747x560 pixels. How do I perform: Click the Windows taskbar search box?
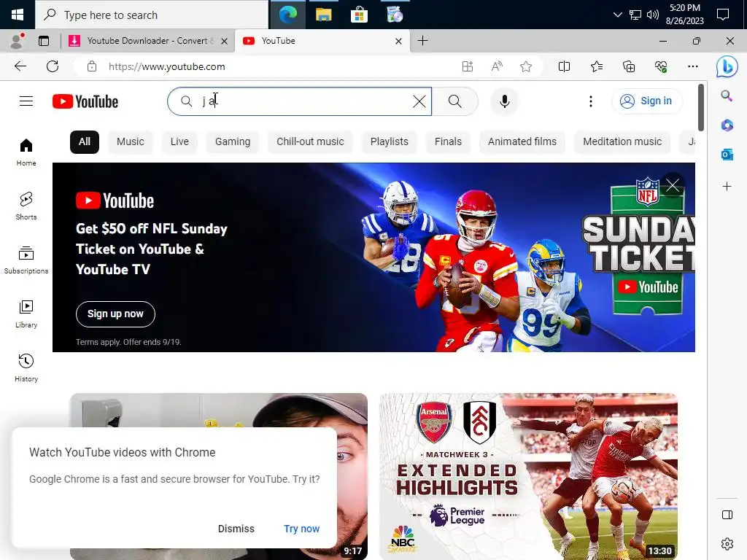(x=152, y=15)
